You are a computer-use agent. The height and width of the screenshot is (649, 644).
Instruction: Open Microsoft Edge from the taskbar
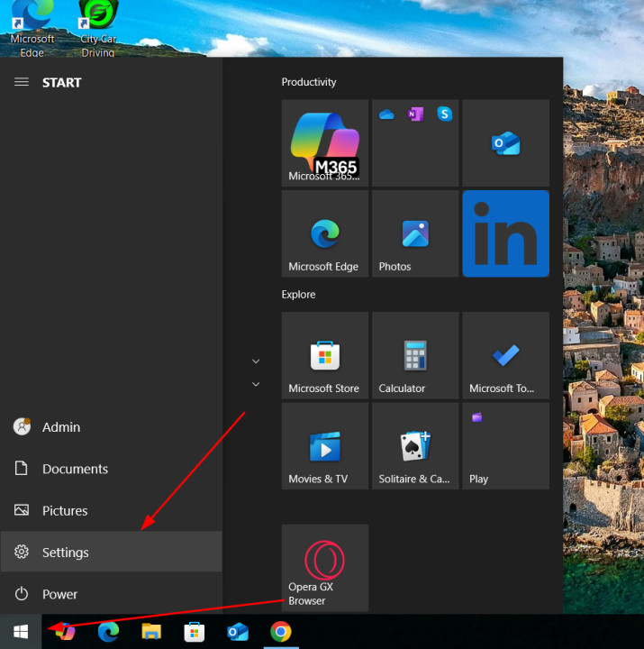[x=108, y=632]
